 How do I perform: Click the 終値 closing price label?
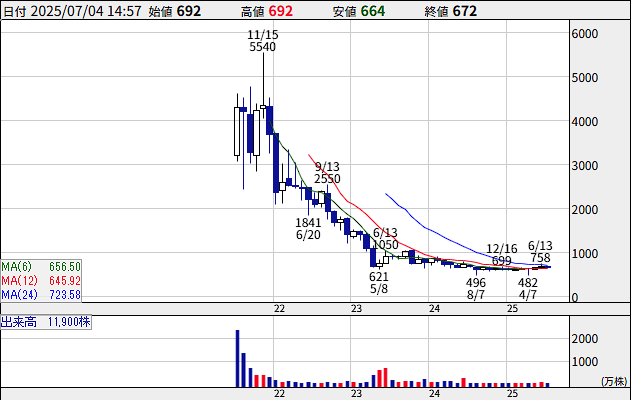(436, 12)
